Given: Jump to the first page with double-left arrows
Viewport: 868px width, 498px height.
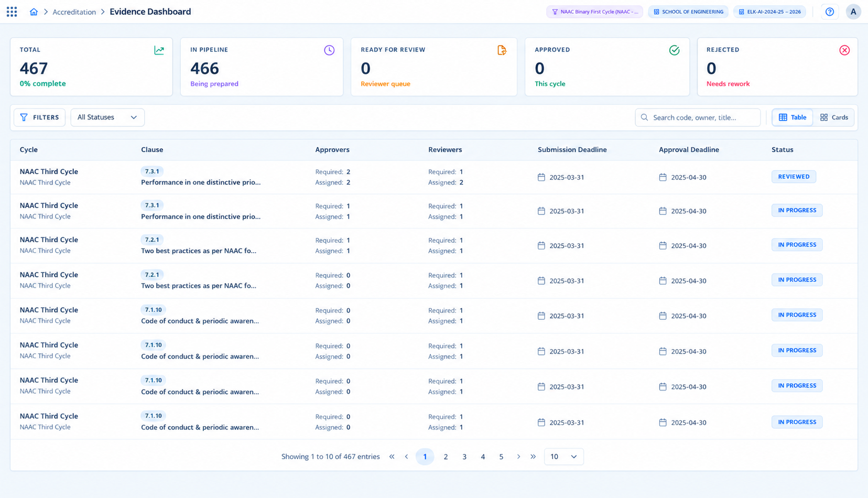Looking at the screenshot, I should coord(392,457).
